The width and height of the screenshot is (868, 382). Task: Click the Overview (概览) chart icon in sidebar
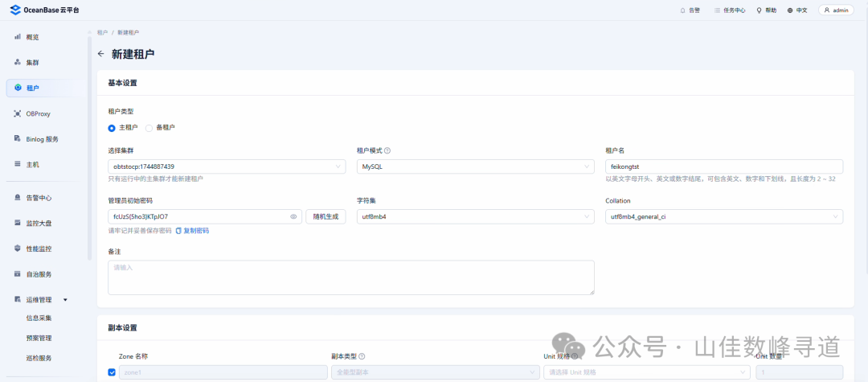pyautogui.click(x=17, y=36)
